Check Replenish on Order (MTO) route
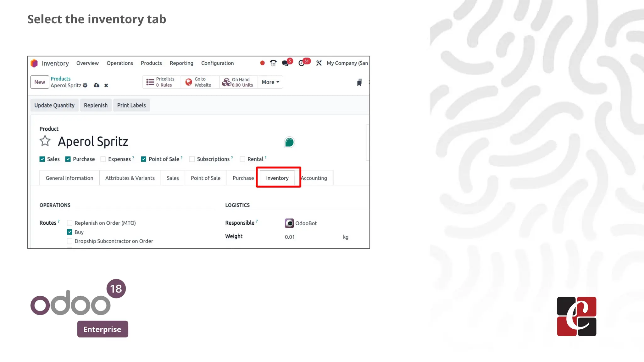This screenshot has height=362, width=644. coord(70,223)
